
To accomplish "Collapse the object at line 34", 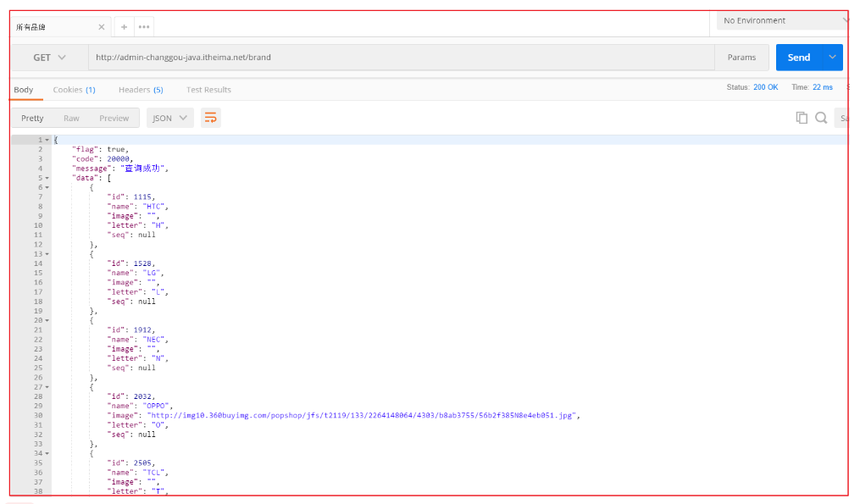I will point(47,453).
